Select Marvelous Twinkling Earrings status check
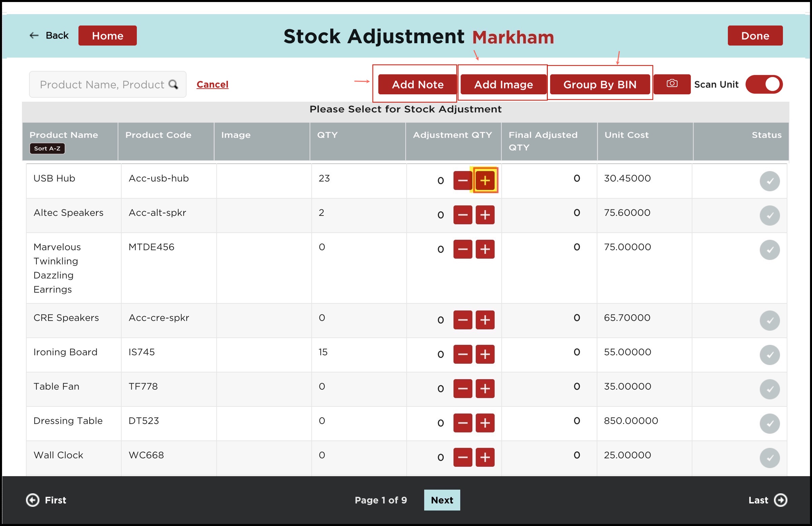Screen dimensions: 812x526 [769, 250]
